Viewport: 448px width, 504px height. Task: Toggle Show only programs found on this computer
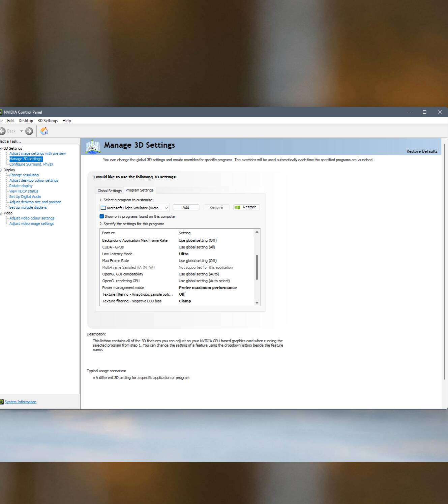pyautogui.click(x=102, y=216)
